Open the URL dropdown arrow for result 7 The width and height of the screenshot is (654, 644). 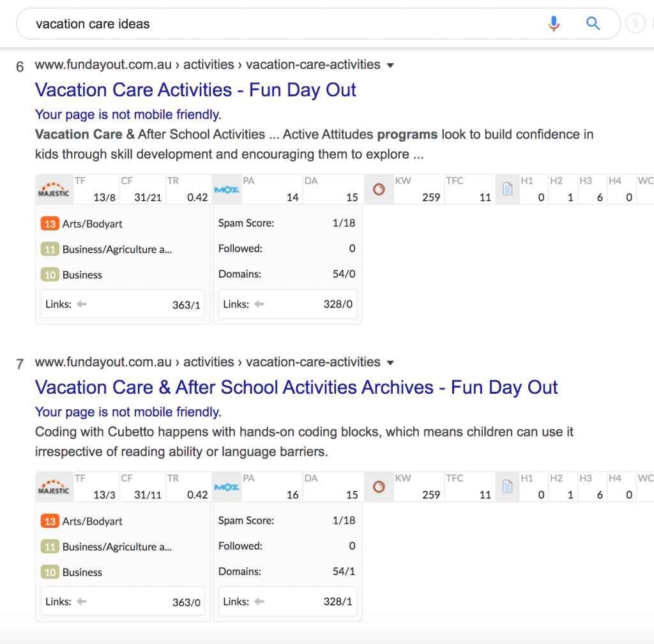[390, 363]
